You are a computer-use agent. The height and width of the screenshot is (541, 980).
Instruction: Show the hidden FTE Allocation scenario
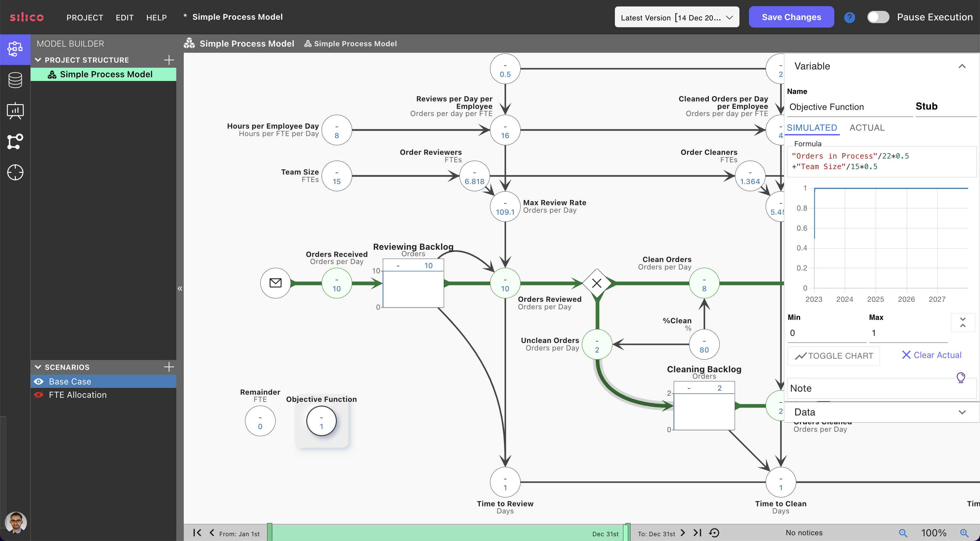pos(39,395)
